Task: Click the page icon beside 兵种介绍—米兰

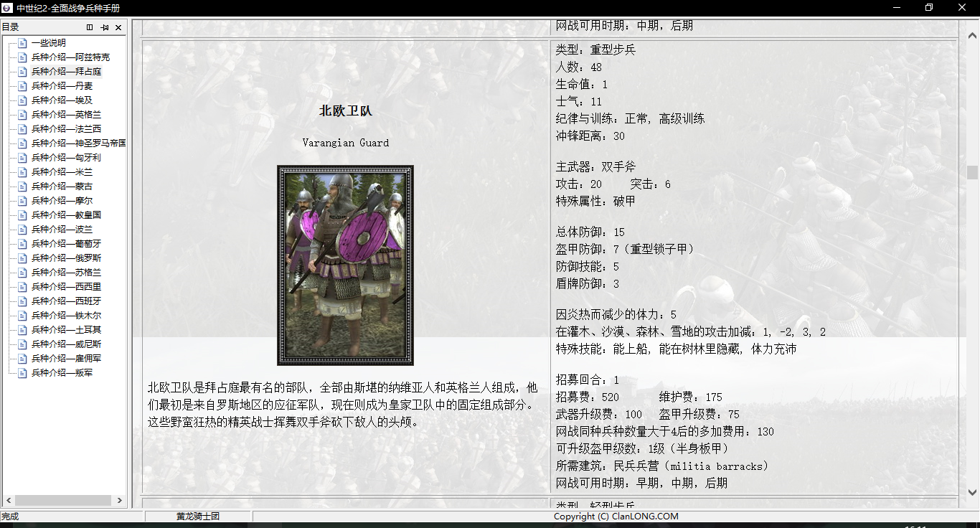Action: click(x=23, y=172)
